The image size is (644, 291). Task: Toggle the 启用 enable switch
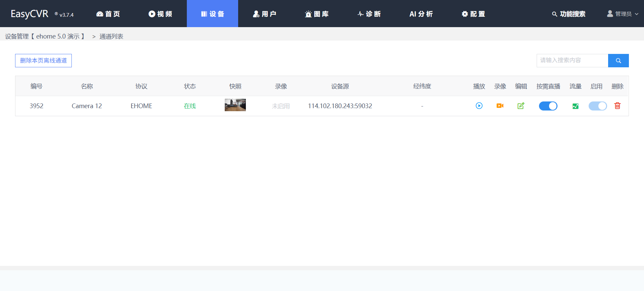pyautogui.click(x=597, y=106)
